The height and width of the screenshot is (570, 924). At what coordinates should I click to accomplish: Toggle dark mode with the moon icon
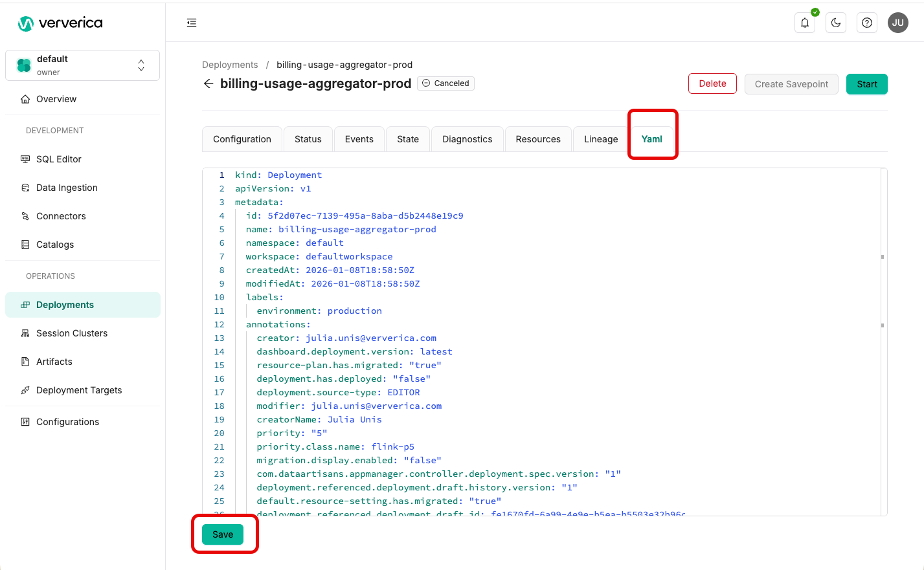835,23
